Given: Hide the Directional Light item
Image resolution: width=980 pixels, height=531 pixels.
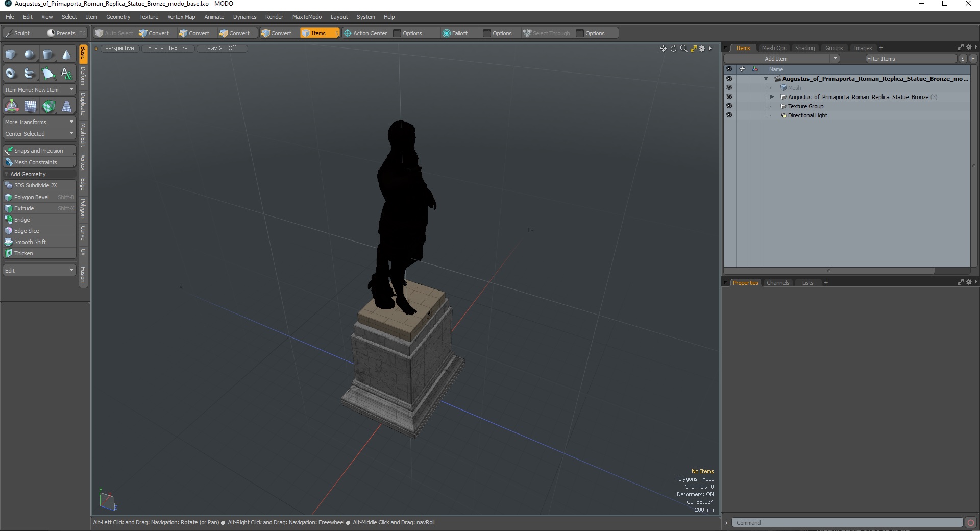Looking at the screenshot, I should [729, 115].
